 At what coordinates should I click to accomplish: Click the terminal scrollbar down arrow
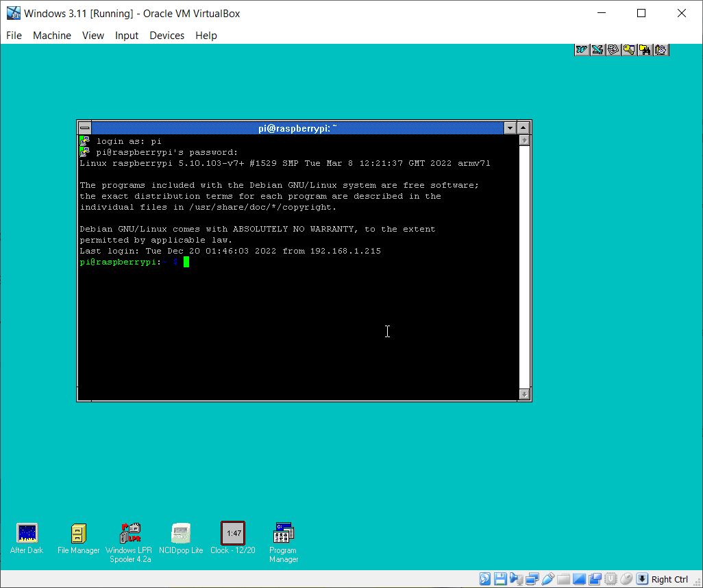524,394
